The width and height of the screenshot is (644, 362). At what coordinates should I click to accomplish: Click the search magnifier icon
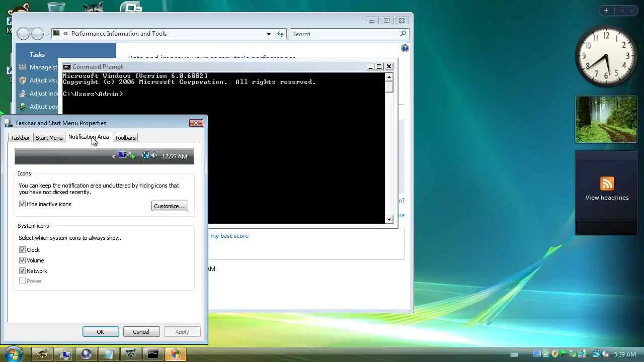403,34
